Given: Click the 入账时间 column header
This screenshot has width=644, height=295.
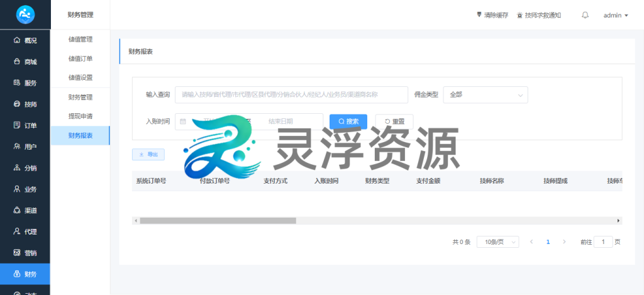Looking at the screenshot, I should point(326,181).
